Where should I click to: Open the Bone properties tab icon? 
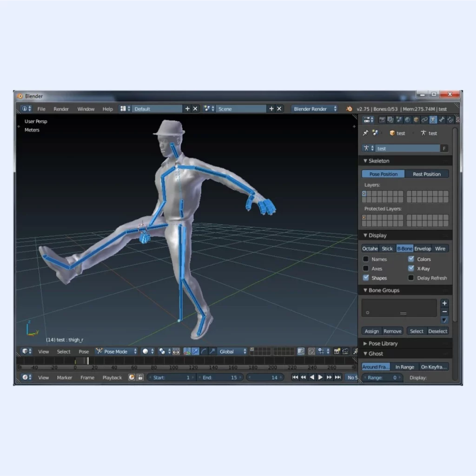pos(442,120)
